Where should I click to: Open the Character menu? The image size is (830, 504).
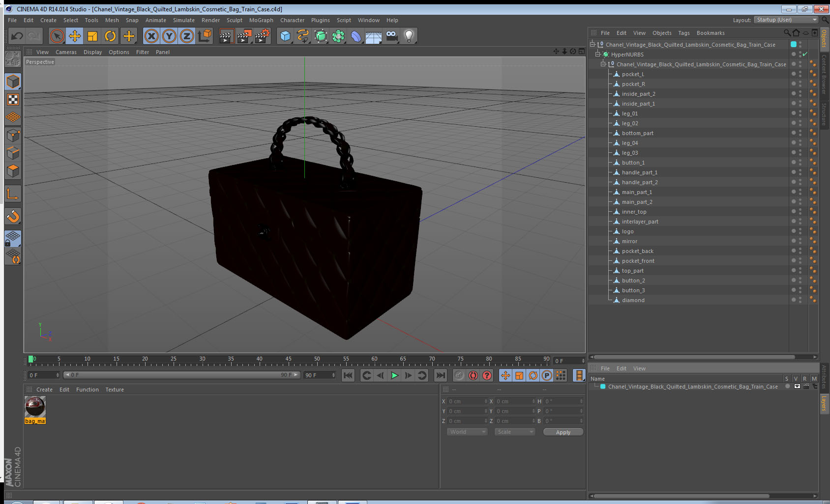[x=292, y=20]
